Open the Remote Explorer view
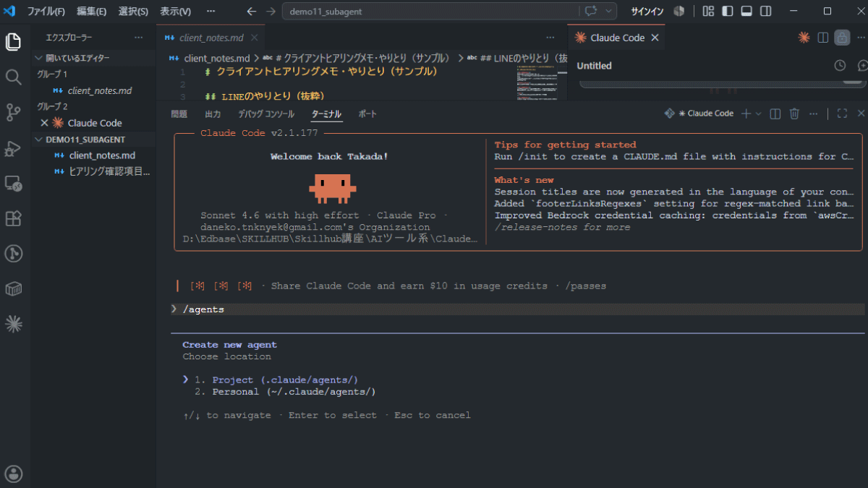 point(13,183)
